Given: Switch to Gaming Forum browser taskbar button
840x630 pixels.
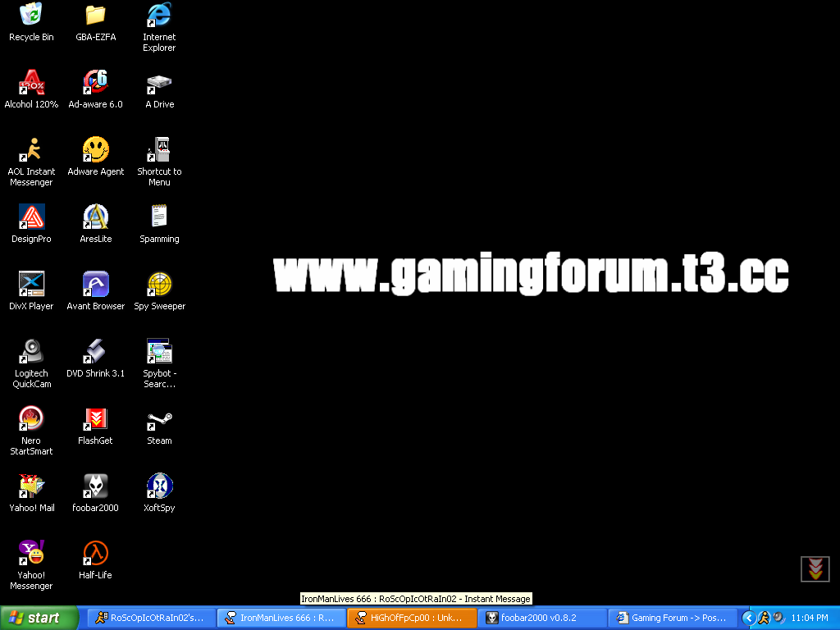Looking at the screenshot, I should point(673,618).
